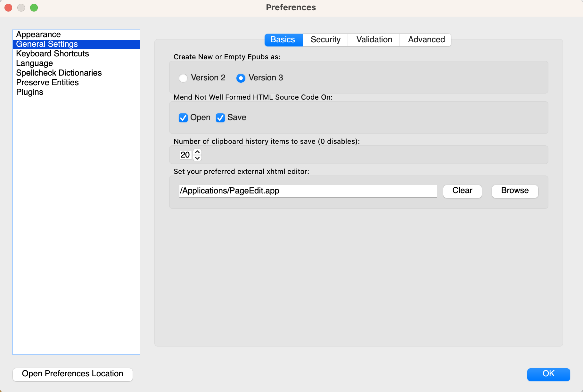Increase clipboard history count with up arrow
The width and height of the screenshot is (583, 392).
[x=198, y=152]
